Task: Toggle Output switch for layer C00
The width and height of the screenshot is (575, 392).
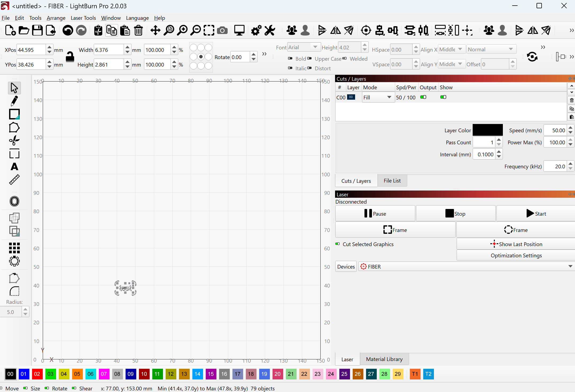Action: click(x=423, y=97)
